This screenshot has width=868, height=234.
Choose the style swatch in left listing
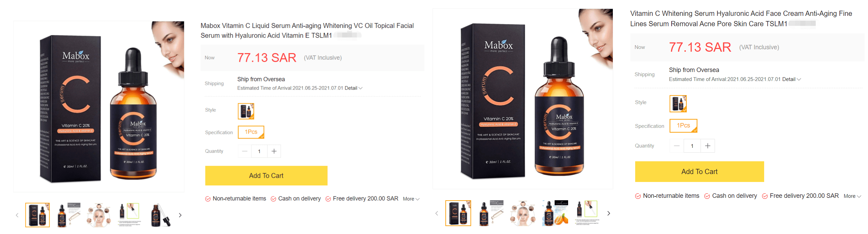pos(246,111)
